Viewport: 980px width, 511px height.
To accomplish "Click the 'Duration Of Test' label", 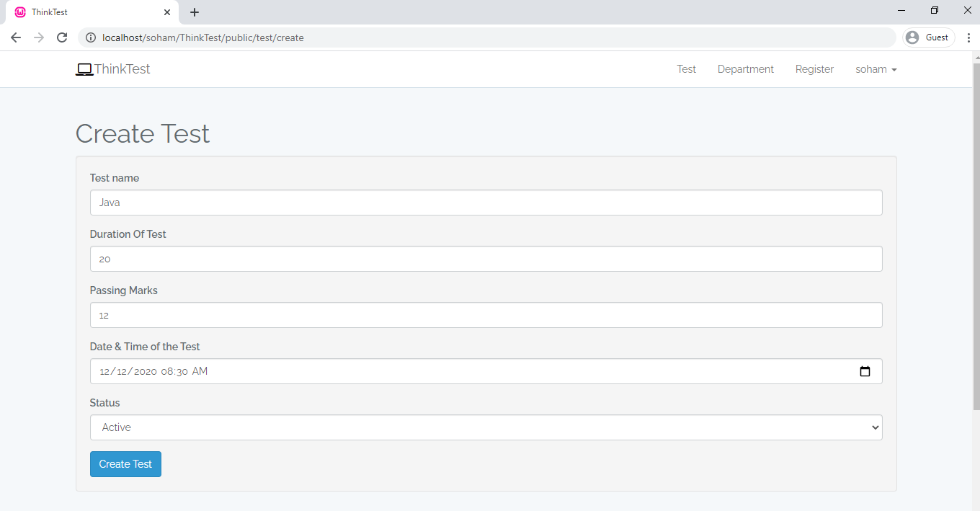I will pos(128,234).
